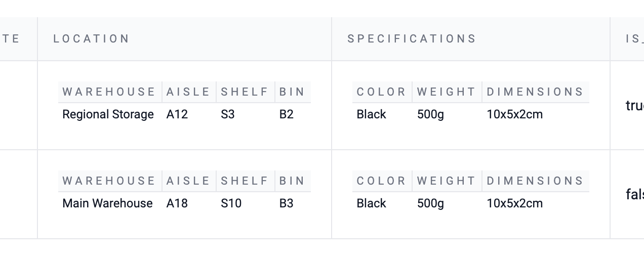This screenshot has width=644, height=261.
Task: Click bin value B2
Action: point(287,114)
